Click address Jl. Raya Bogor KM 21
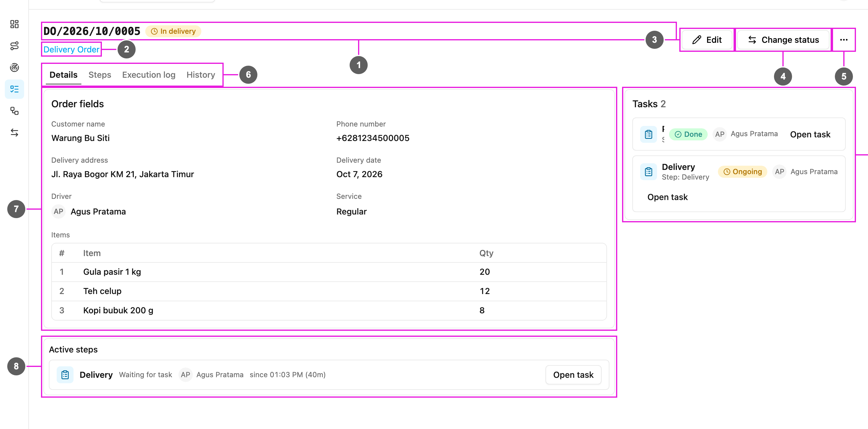Screen dimensions: 868x429 pyautogui.click(x=123, y=174)
